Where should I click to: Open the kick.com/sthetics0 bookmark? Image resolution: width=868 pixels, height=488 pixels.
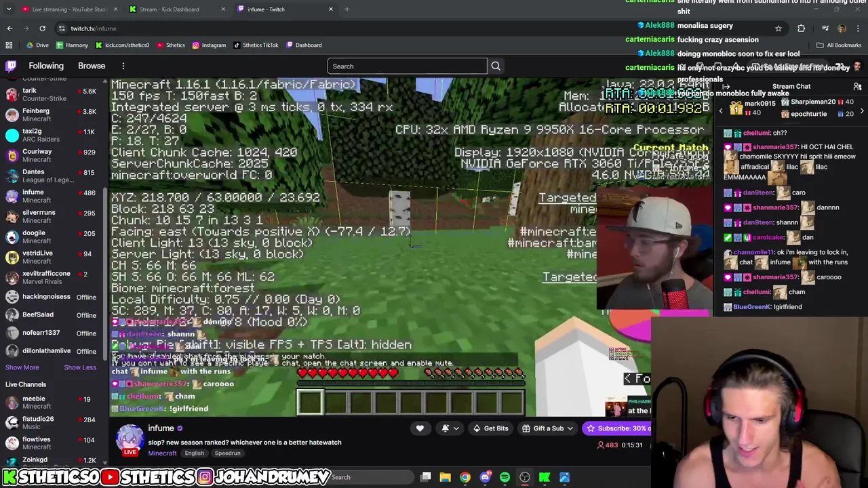(x=122, y=45)
